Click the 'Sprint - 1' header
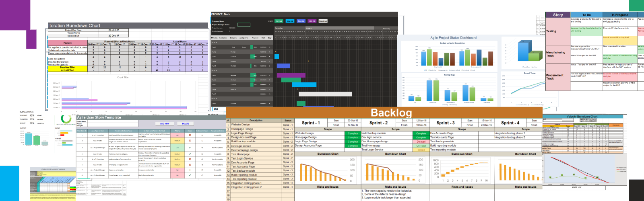Viewport: 644px width, 201px height. 311,123
